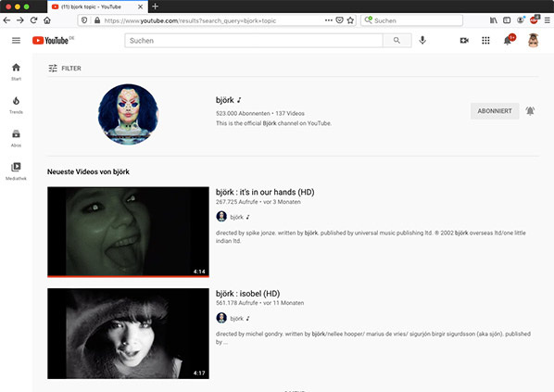This screenshot has height=392, width=554.
Task: Click description directed by michel gondry
Action: point(373,338)
